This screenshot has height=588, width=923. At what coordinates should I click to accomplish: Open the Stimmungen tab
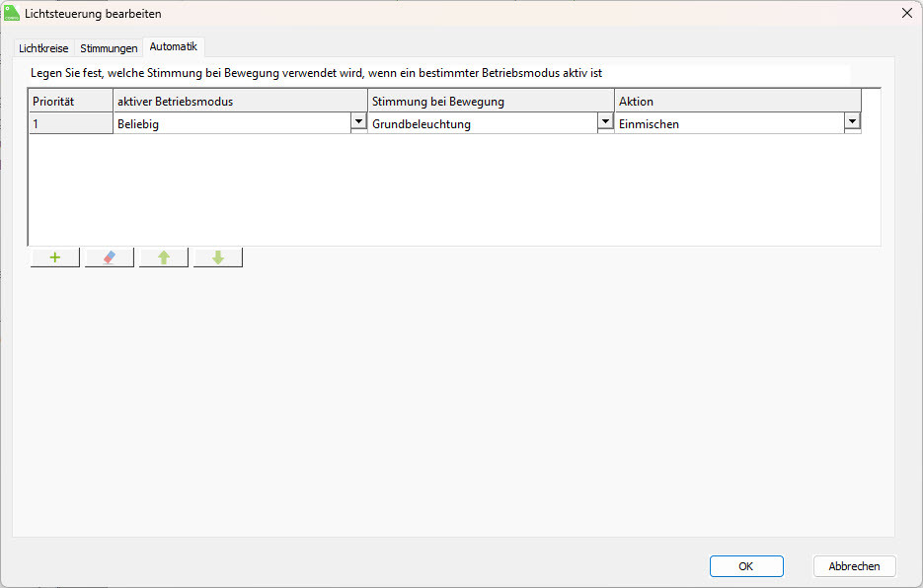point(109,47)
